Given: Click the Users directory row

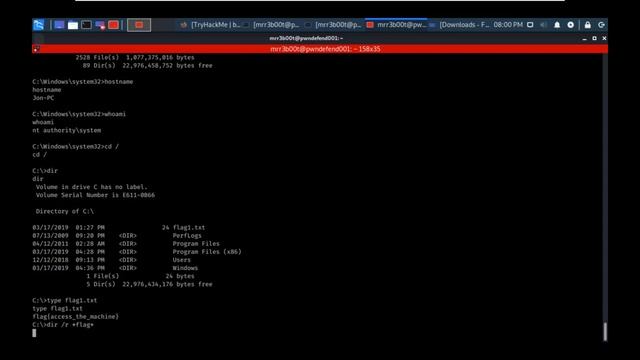Looking at the screenshot, I should coord(111,260).
